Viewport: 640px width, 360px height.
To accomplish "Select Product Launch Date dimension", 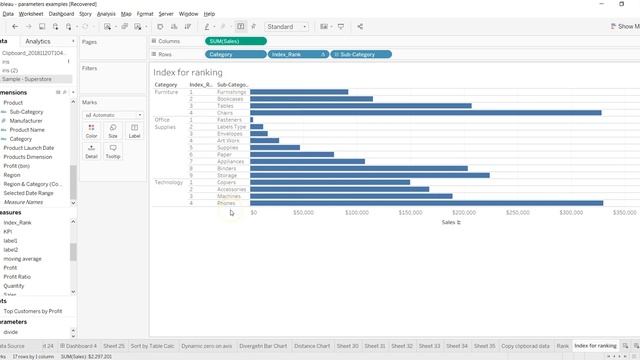I will 29,148.
